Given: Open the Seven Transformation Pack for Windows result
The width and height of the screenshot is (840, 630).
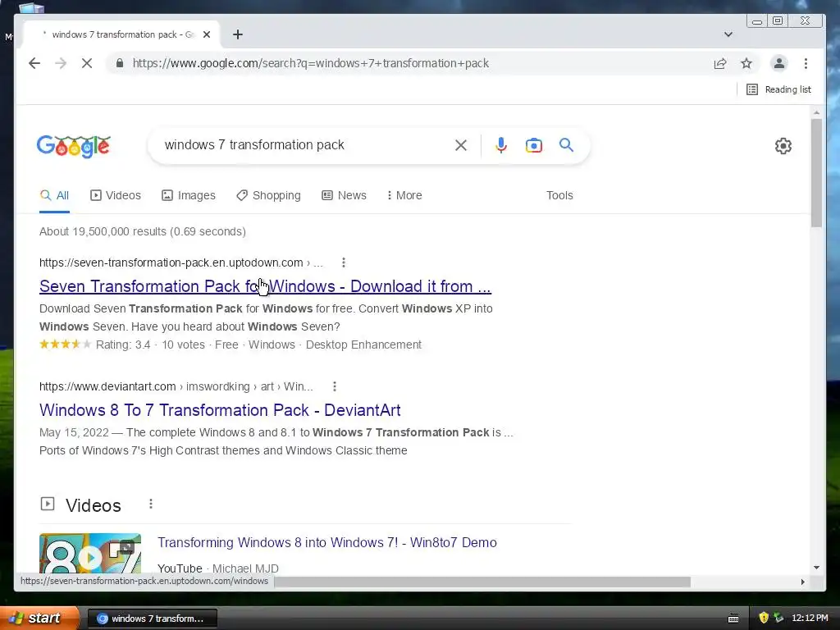Looking at the screenshot, I should pyautogui.click(x=265, y=286).
